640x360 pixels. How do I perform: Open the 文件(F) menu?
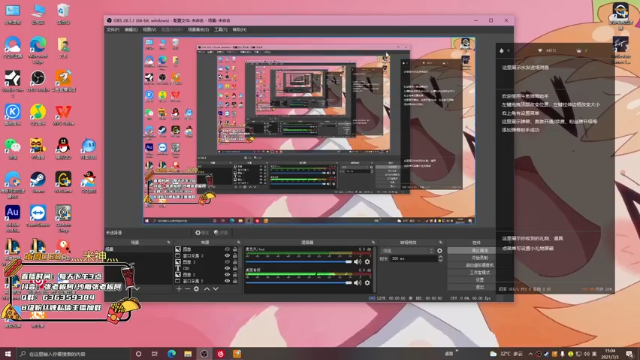(113, 30)
